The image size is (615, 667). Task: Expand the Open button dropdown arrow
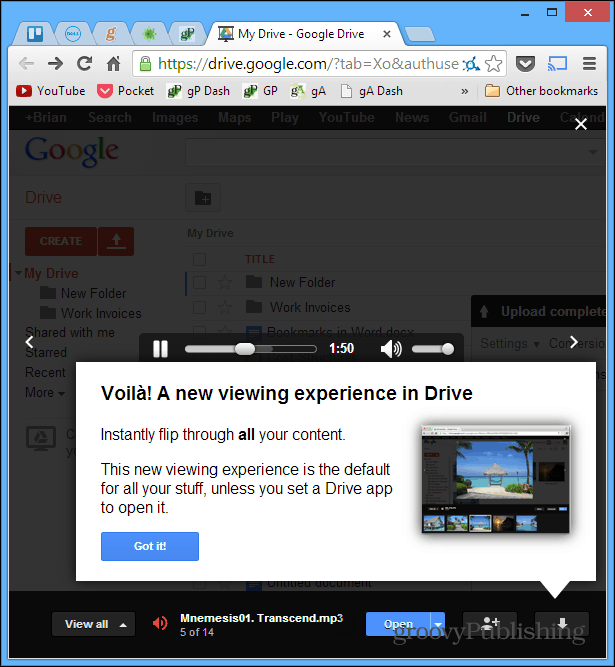[x=438, y=624]
